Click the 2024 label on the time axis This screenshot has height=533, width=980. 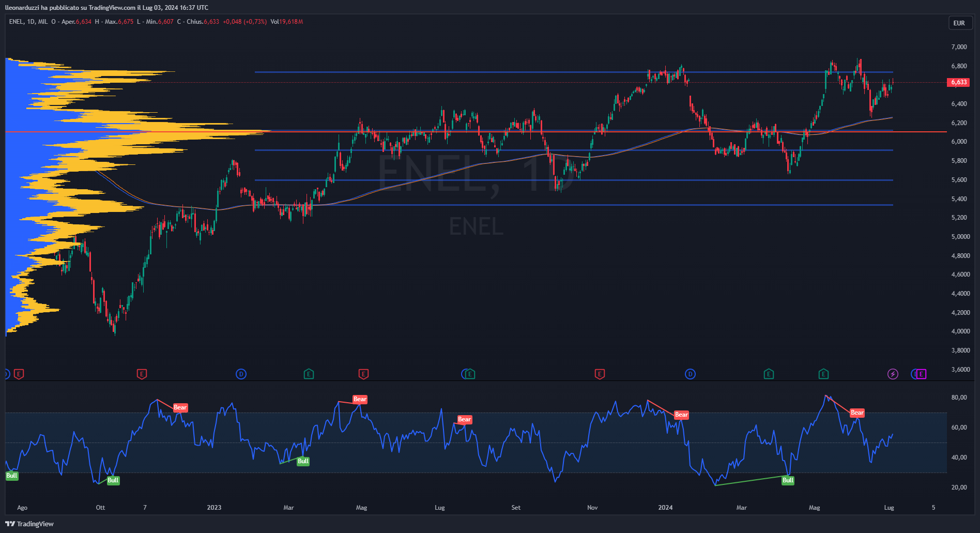click(665, 508)
